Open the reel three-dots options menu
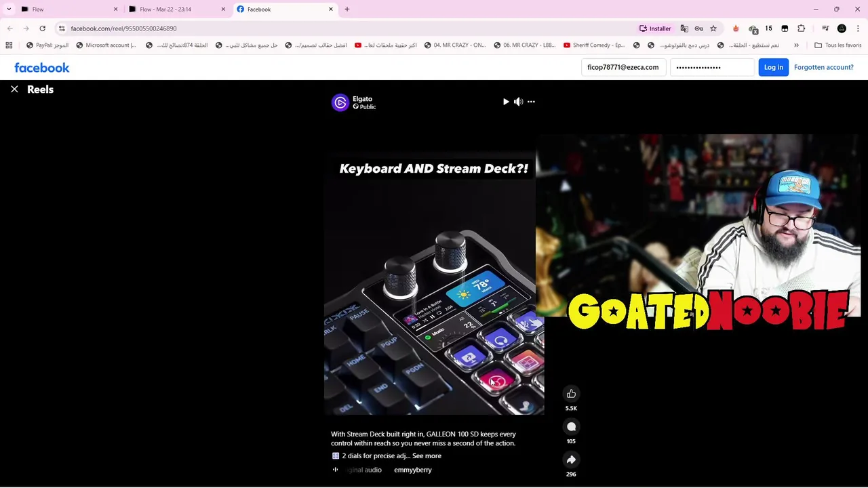Viewport: 868px width, 488px height. tap(531, 102)
